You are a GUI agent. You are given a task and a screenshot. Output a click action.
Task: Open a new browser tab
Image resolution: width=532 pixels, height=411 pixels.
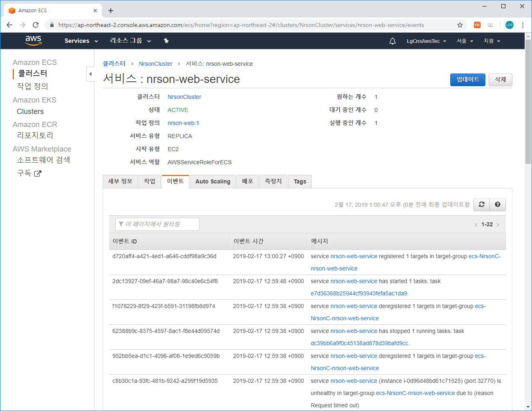[111, 11]
